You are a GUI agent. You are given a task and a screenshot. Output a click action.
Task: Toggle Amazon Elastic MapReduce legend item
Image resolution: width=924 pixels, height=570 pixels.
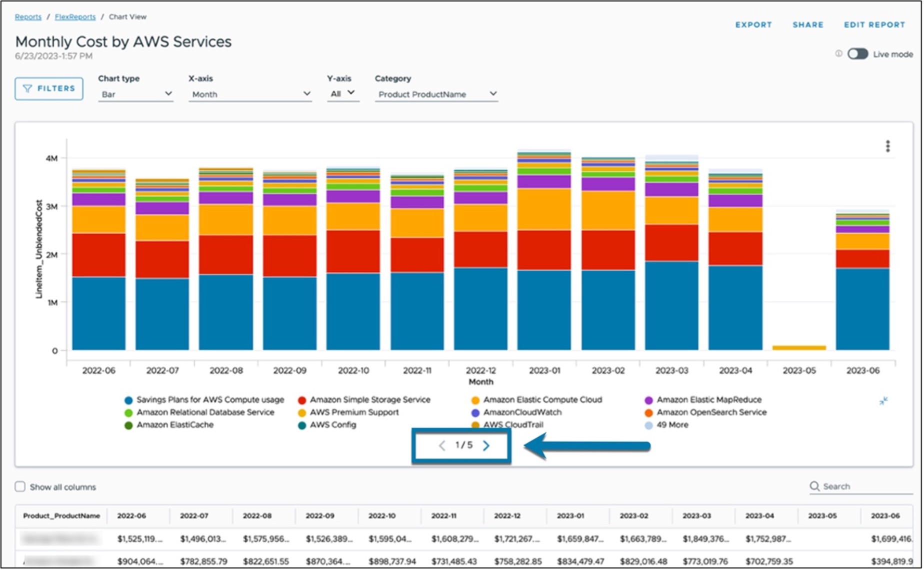703,400
